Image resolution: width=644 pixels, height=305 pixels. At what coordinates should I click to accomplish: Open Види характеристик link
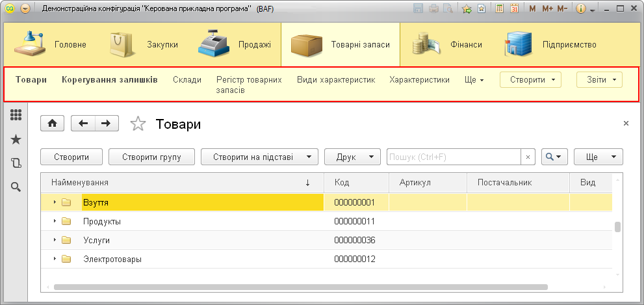336,80
